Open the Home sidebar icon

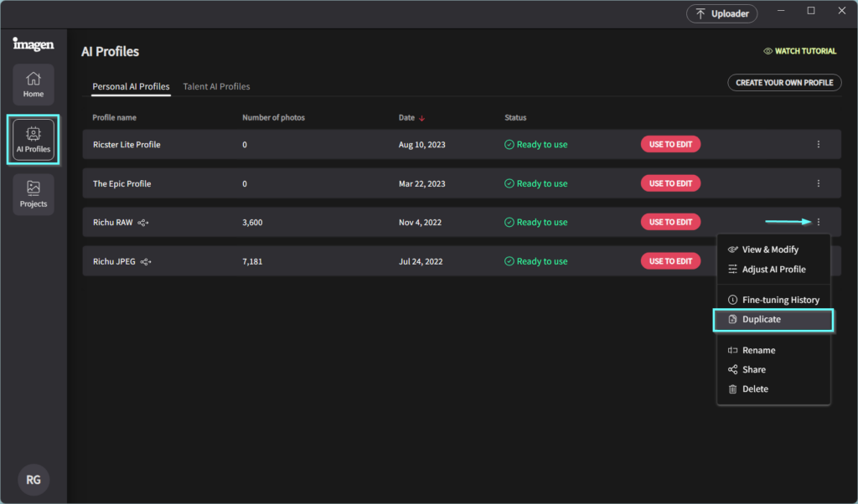click(34, 85)
